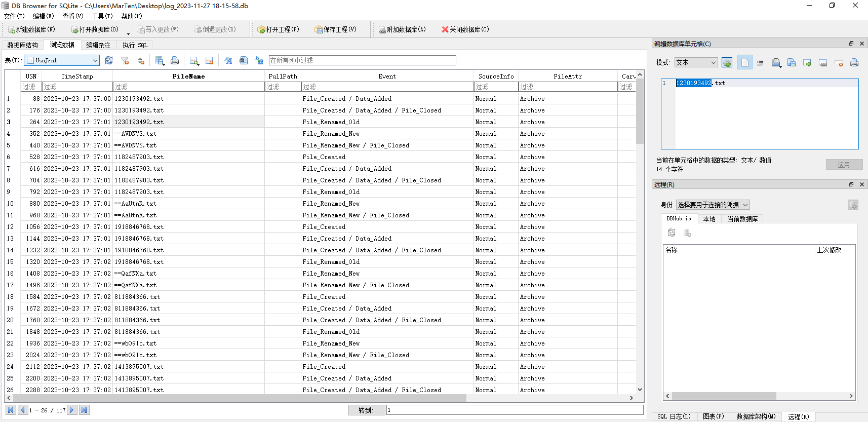Screen dimensions: 868x422
Task: Go to first page of records
Action: click(11, 410)
